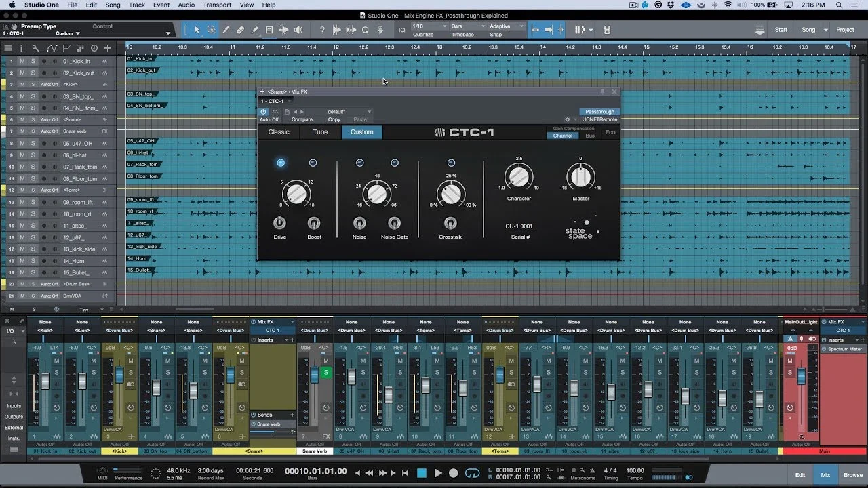
Task: Select the Range tool
Action: (212, 30)
